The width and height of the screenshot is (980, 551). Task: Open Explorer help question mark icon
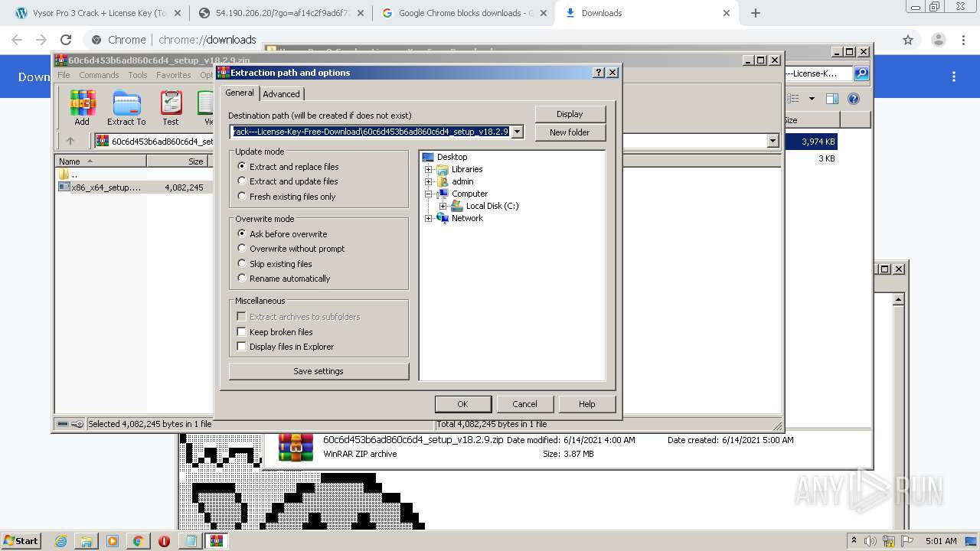[854, 99]
